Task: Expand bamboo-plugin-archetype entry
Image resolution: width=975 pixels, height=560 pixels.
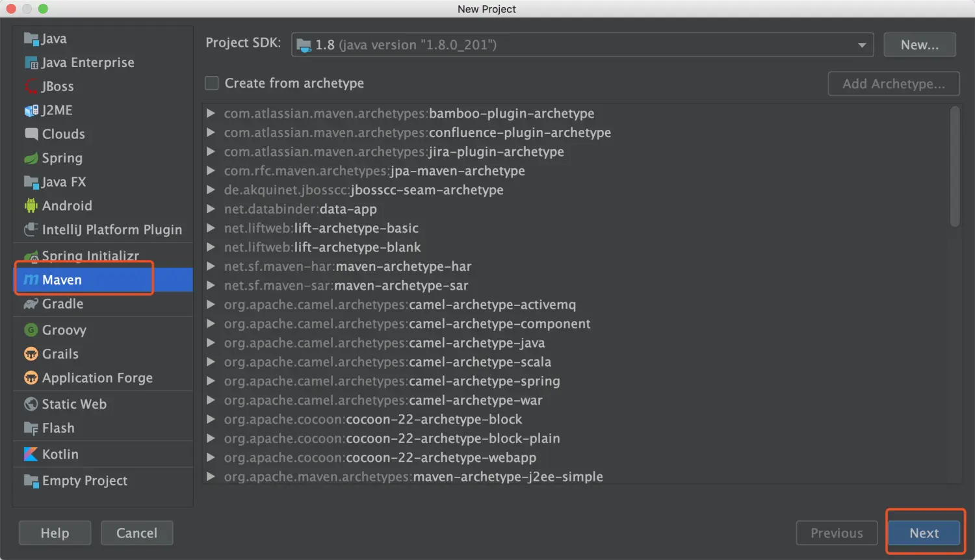Action: [x=211, y=113]
